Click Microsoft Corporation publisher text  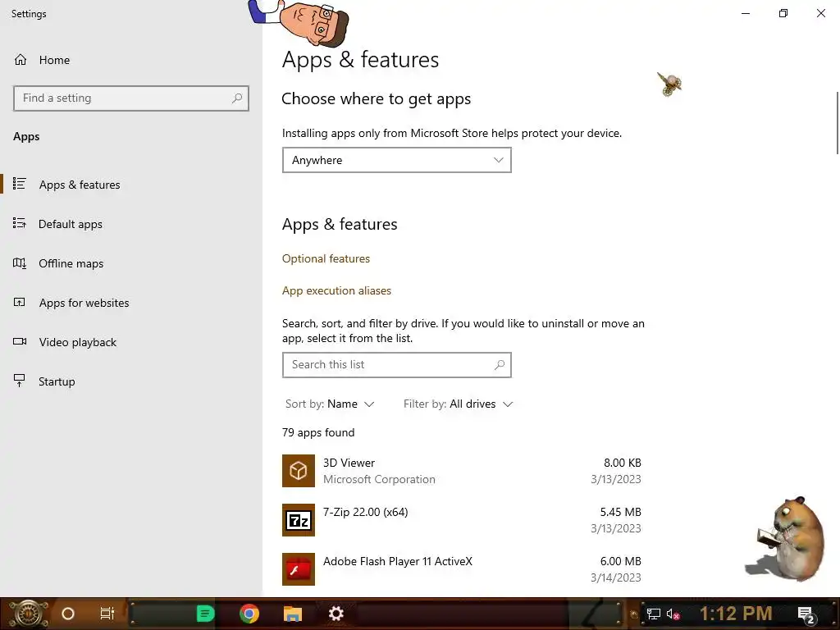379,479
